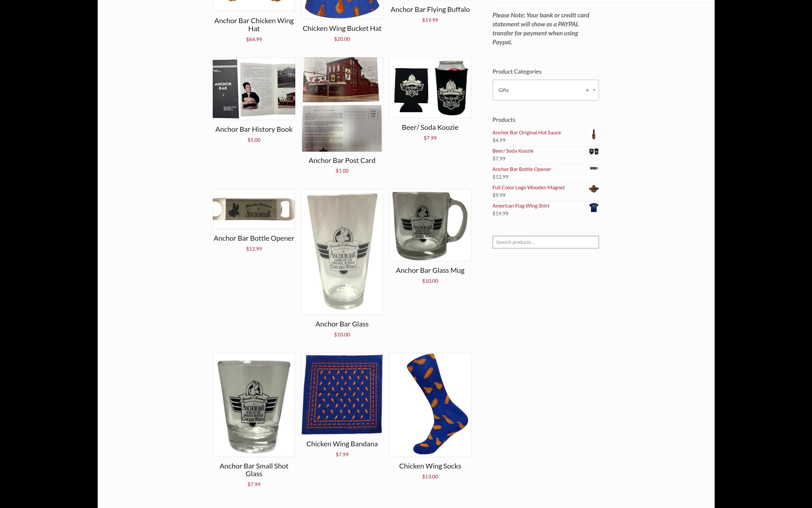Open the Gifts category combo box
This screenshot has width=812, height=508.
click(x=545, y=90)
